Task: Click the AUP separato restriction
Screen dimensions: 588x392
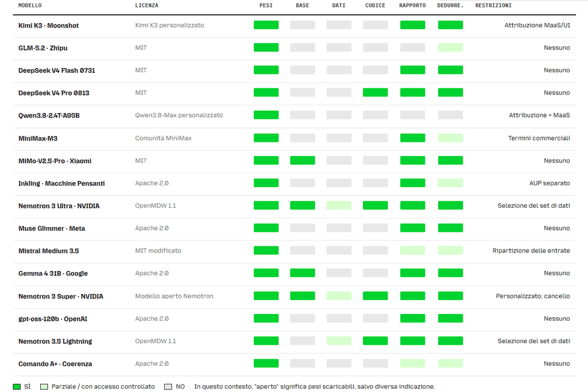Action: [550, 183]
